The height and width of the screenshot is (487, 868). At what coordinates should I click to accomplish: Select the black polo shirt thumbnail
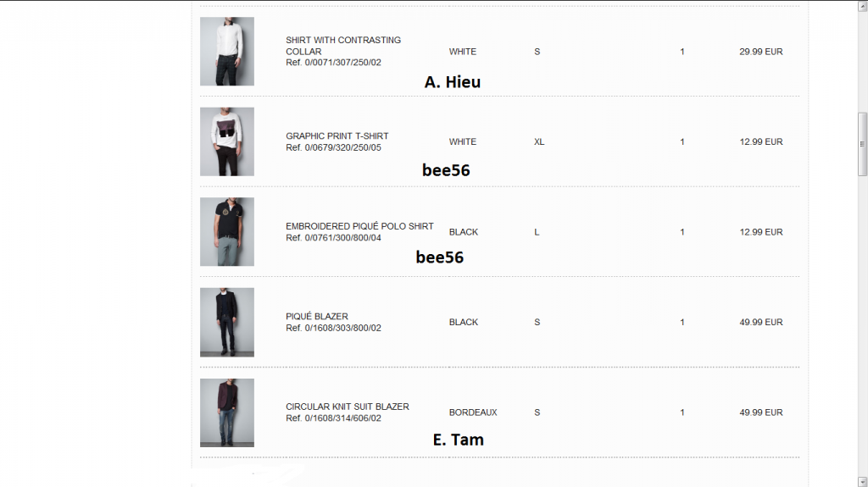coord(226,232)
